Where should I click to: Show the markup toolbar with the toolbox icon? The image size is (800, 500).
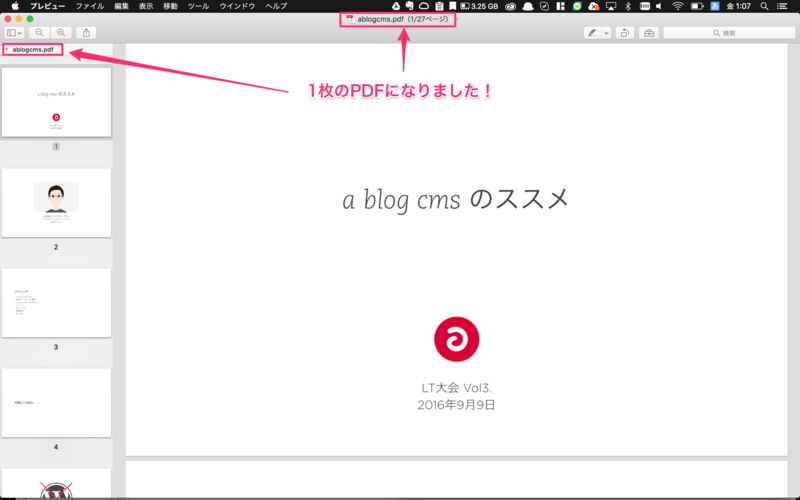coord(649,33)
